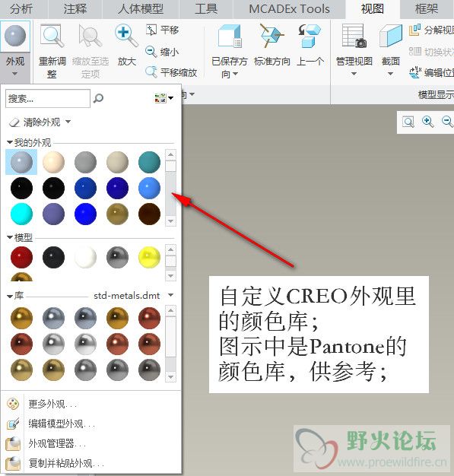Click the scroll down arrow in 我的外观
Viewport: 454px width, 476px height.
click(x=170, y=221)
